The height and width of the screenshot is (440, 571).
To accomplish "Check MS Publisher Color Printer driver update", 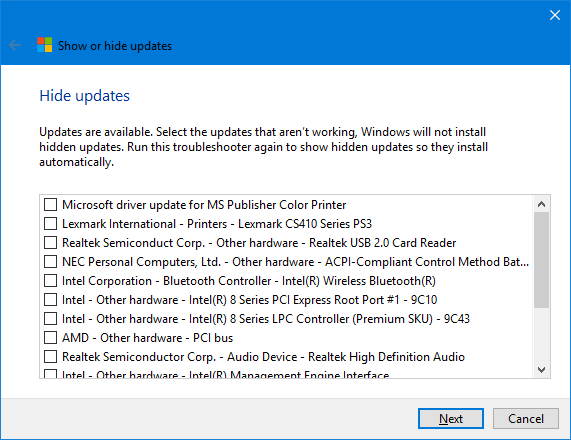I will coord(50,205).
